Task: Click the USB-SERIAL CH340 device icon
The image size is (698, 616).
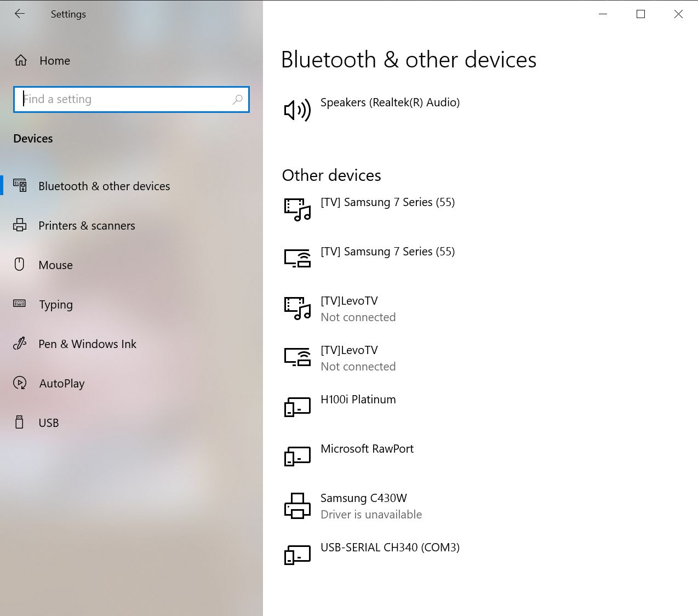Action: pos(297,555)
